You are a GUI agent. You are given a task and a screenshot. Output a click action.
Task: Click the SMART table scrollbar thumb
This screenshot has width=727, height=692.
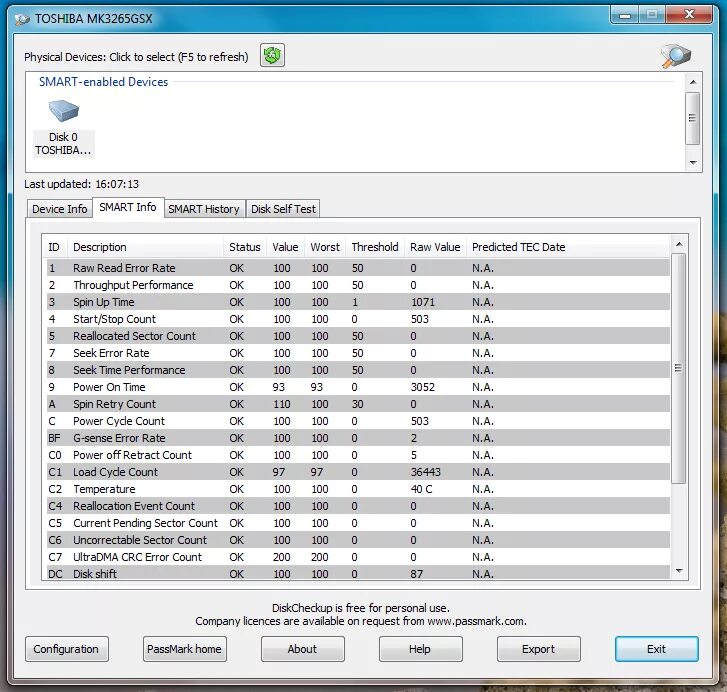point(679,368)
